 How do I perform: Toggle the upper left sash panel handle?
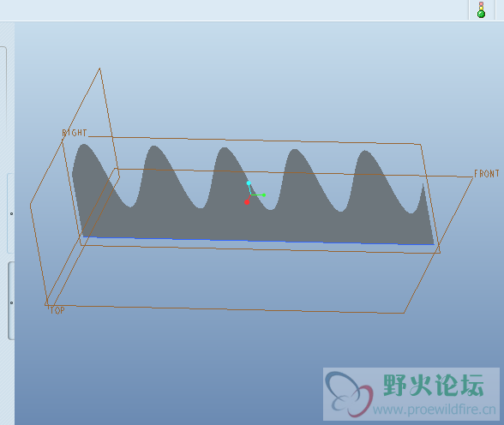click(11, 213)
